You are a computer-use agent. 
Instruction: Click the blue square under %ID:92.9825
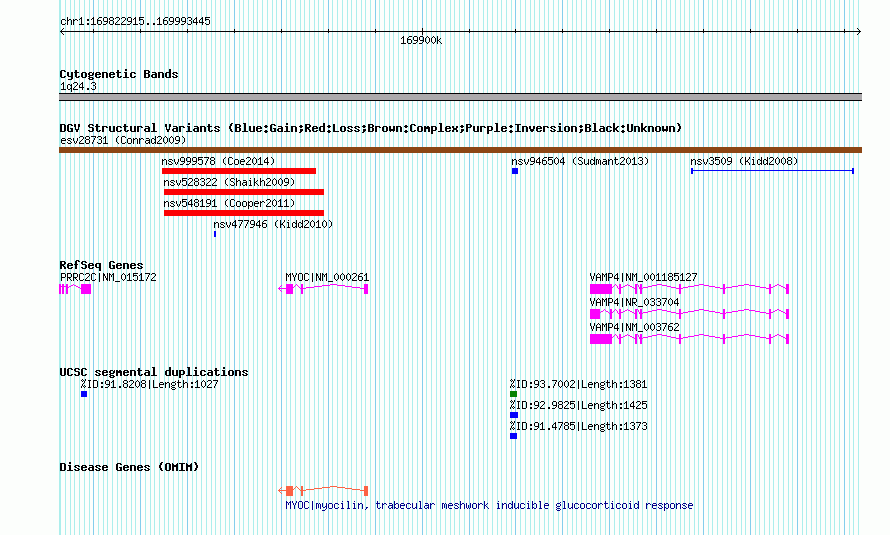514,415
